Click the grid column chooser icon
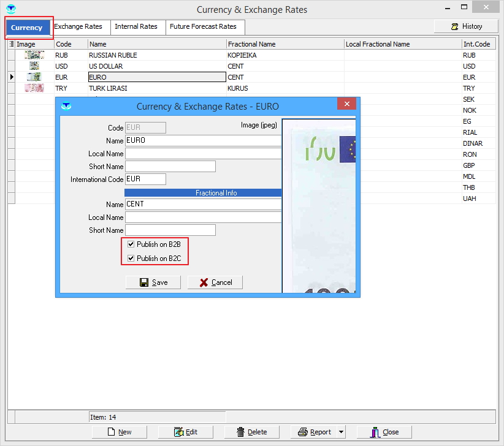This screenshot has width=504, height=446. (12, 44)
